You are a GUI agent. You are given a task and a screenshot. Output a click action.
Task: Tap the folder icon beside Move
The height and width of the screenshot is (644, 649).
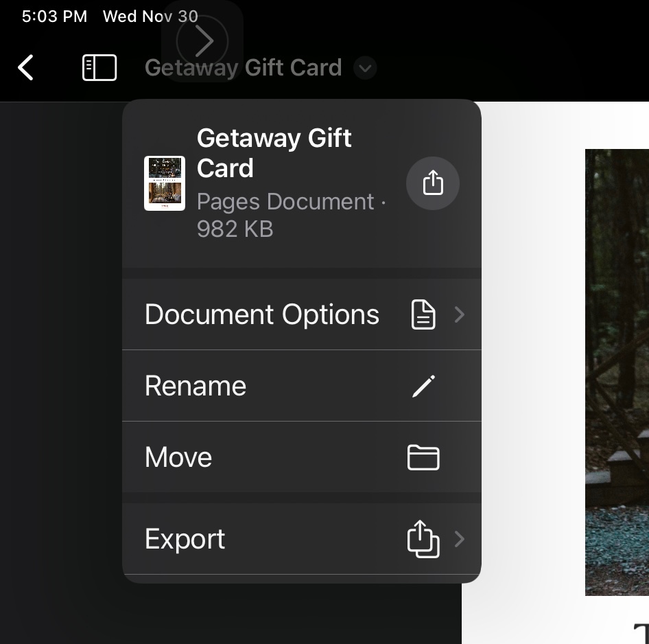(423, 457)
